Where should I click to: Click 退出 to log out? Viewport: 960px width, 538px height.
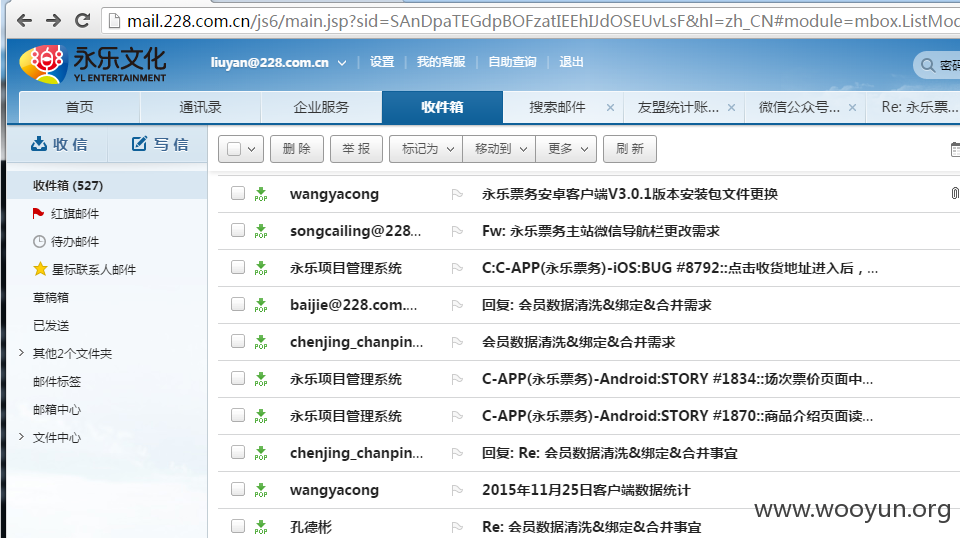[x=571, y=62]
